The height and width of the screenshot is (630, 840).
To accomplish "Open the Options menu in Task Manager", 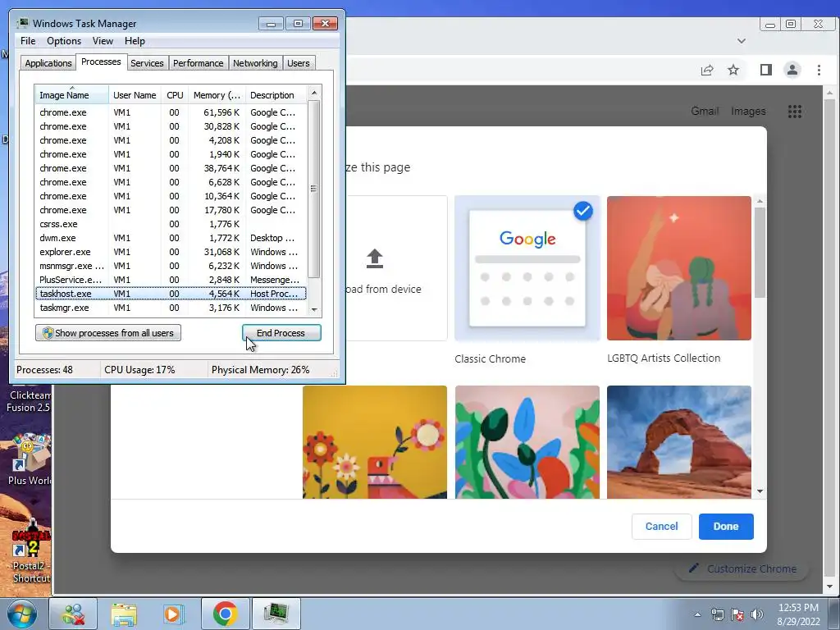I will pos(64,41).
